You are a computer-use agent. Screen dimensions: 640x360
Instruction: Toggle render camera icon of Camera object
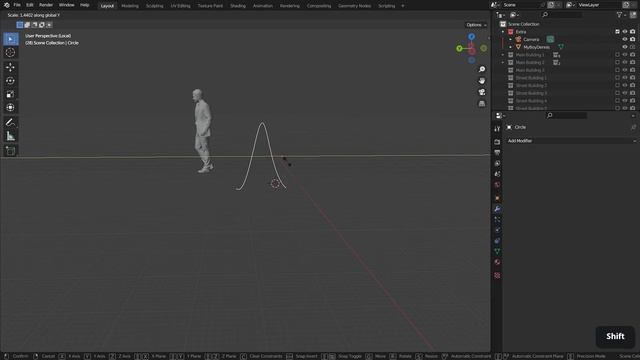pyautogui.click(x=633, y=40)
